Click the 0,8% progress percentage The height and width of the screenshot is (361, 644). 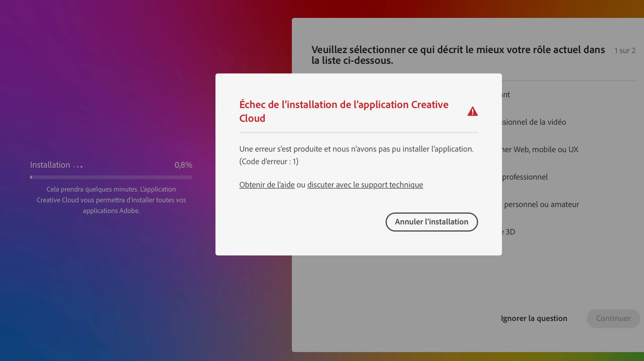(x=183, y=165)
